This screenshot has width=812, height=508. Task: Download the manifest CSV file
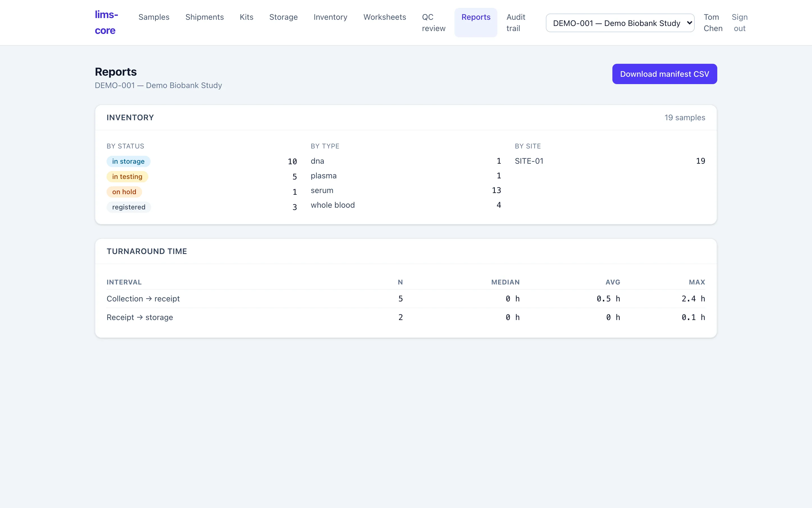pos(664,74)
